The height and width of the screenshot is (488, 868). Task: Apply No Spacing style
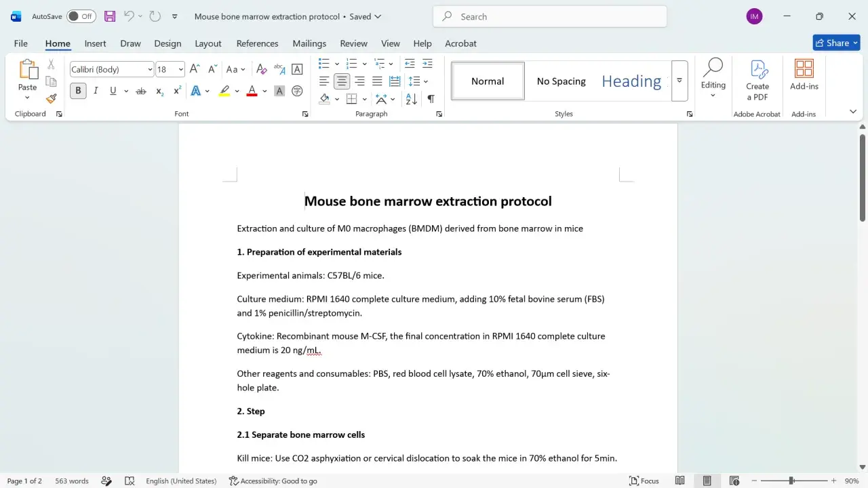coord(561,81)
